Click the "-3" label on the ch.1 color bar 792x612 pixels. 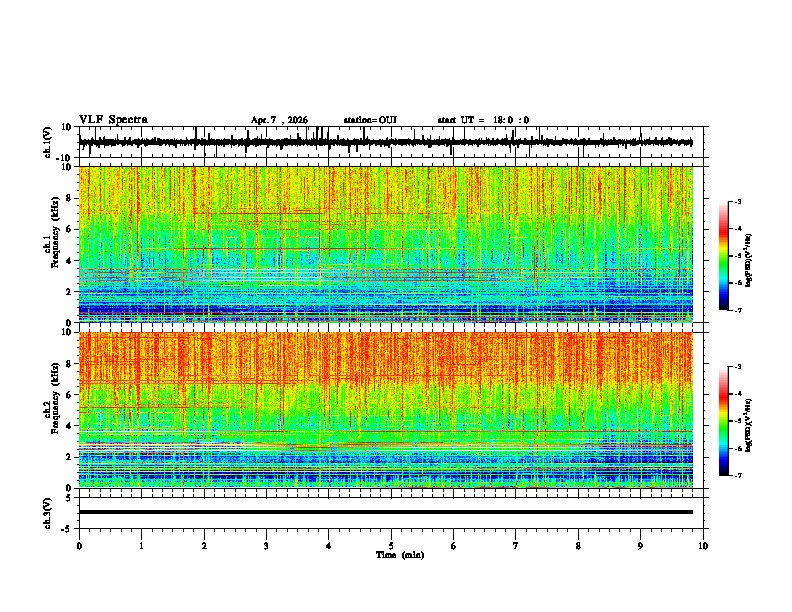[x=738, y=201]
